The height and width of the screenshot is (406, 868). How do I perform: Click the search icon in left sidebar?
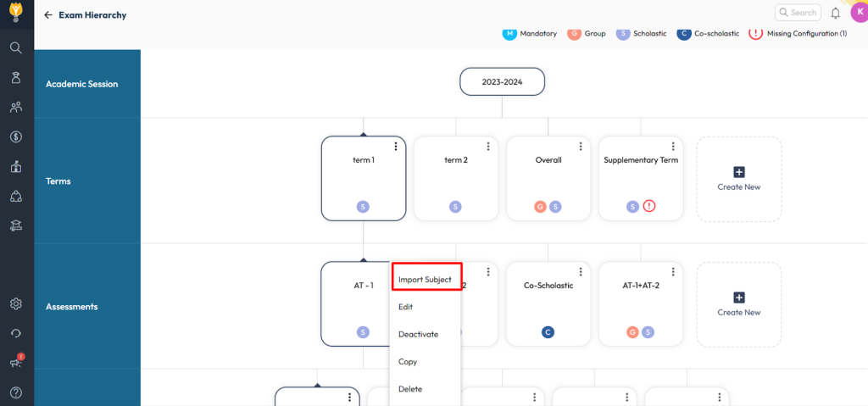coord(15,47)
